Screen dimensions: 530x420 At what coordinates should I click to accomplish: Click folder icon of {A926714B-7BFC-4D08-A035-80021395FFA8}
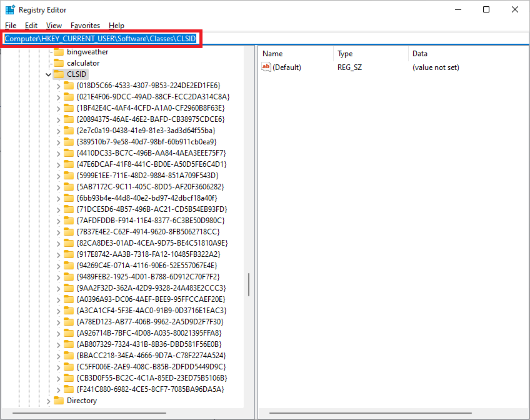(69, 333)
